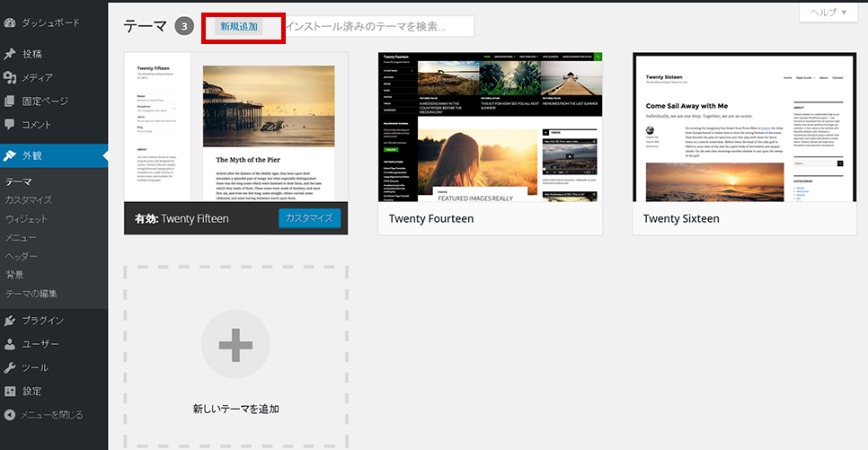Click the wrench icon beside ツール
This screenshot has width=868, height=450.
(x=10, y=367)
